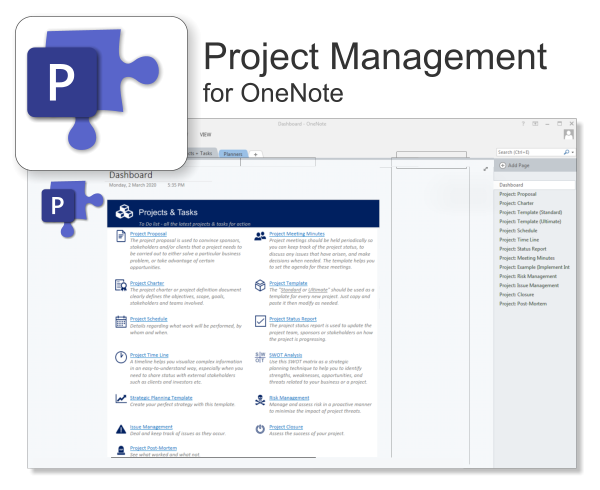Select the Project: Meeting Minutes page
Screen dimensions: 600x490
click(527, 258)
